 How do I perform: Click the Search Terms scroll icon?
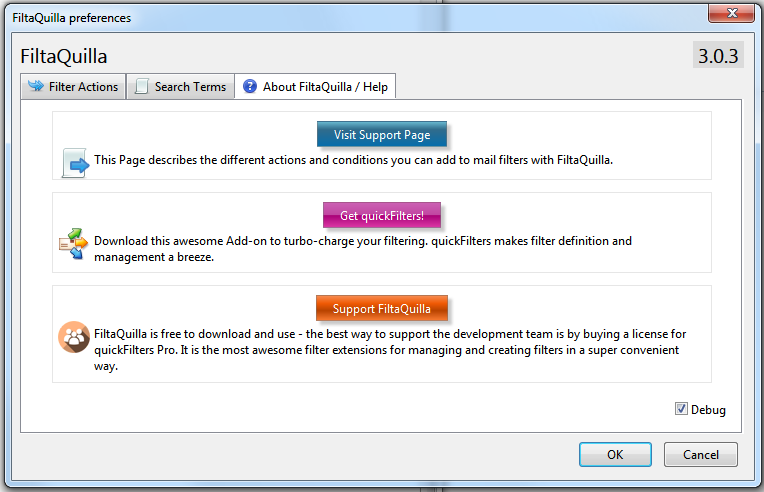(142, 86)
